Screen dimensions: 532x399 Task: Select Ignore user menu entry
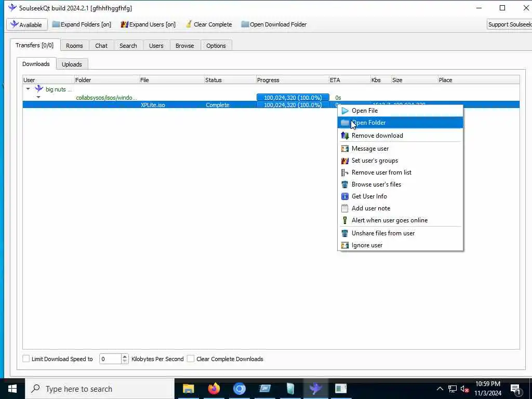pos(401,245)
